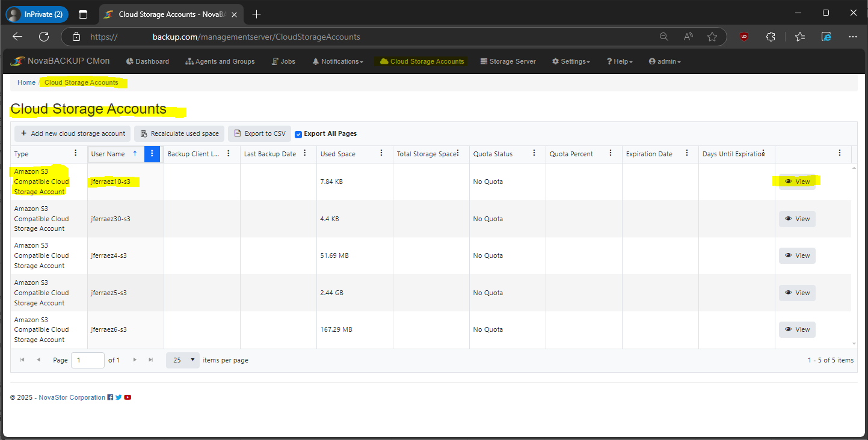Open Agents and Groups menu item
The image size is (868, 440).
click(x=220, y=61)
